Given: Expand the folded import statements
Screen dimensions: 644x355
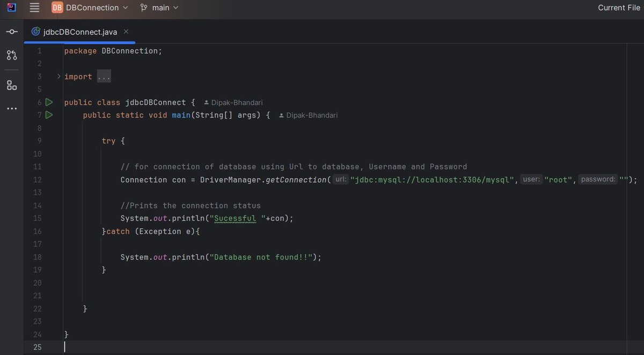Looking at the screenshot, I should 59,77.
